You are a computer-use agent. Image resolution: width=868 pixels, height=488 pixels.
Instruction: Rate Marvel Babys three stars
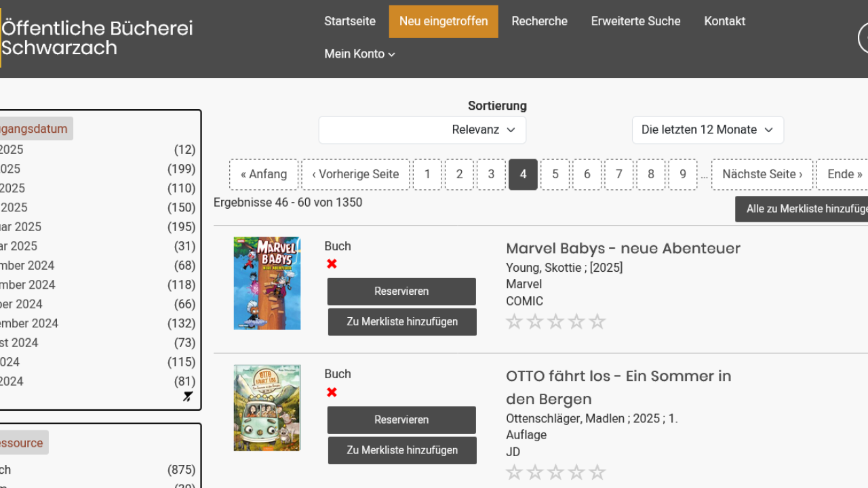556,321
